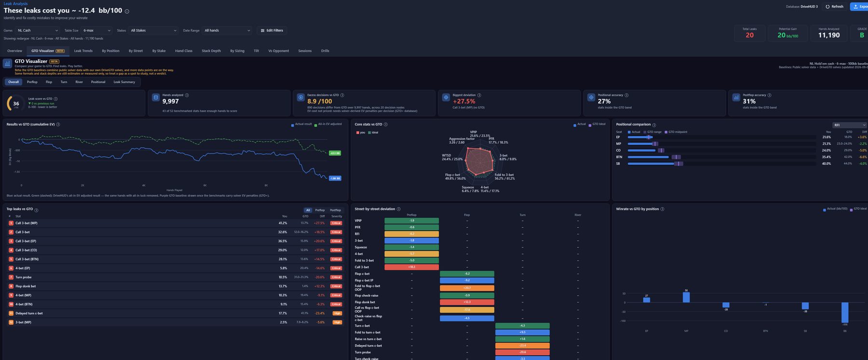Open info tooltip for Winrate vs GTO by position
Viewport: 868px width, 360px height.
pyautogui.click(x=662, y=209)
